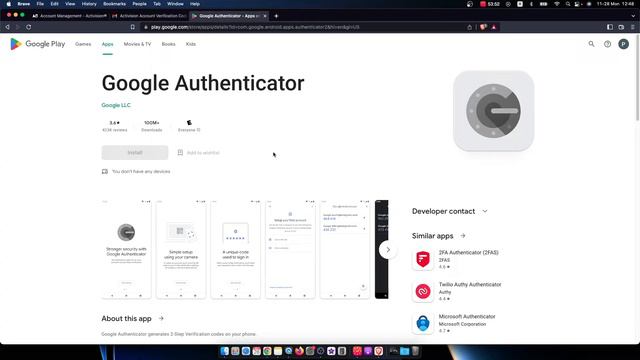Open the Google Play search icon
Image resolution: width=640 pixels, height=360 pixels.
[591, 44]
